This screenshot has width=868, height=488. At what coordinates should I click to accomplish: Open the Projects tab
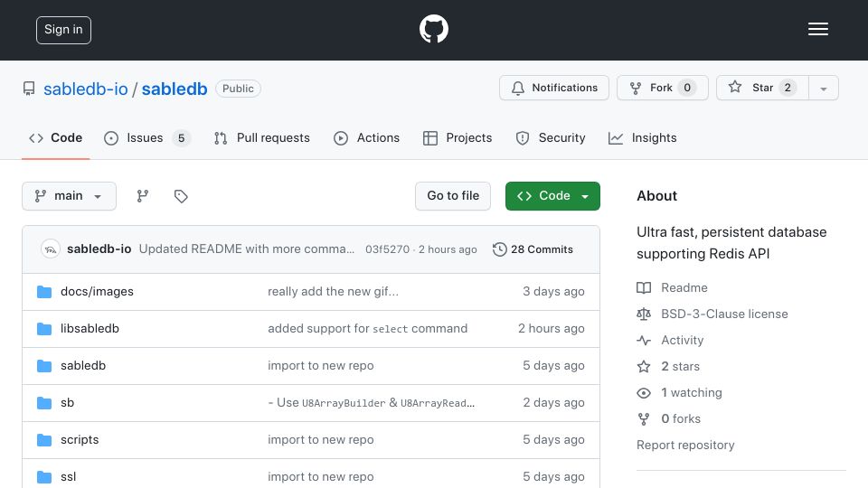point(458,137)
